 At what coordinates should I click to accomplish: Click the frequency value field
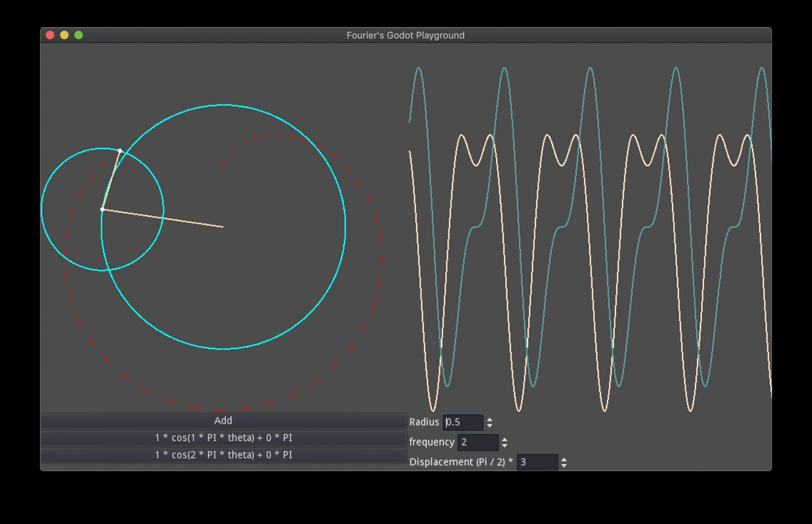coord(478,442)
